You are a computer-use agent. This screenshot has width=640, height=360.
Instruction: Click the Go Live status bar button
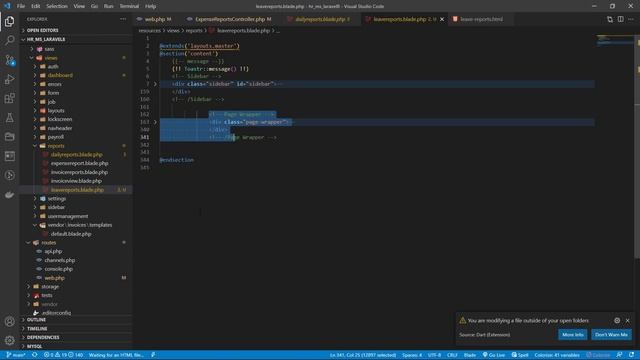493,355
